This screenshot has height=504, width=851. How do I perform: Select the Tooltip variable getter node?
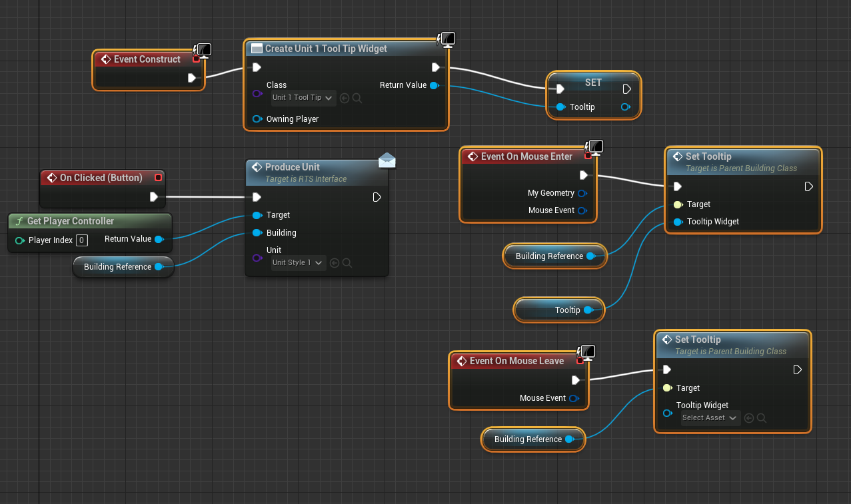[560, 310]
